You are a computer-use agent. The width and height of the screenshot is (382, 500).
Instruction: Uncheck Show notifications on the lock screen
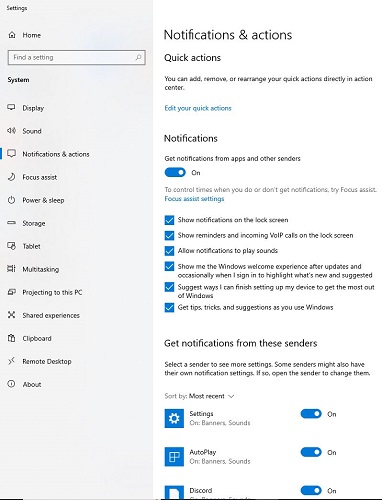pos(169,220)
